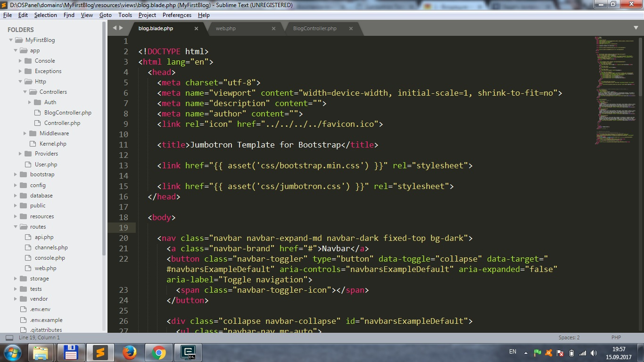
Task: Open the Goto menu
Action: pyautogui.click(x=106, y=15)
